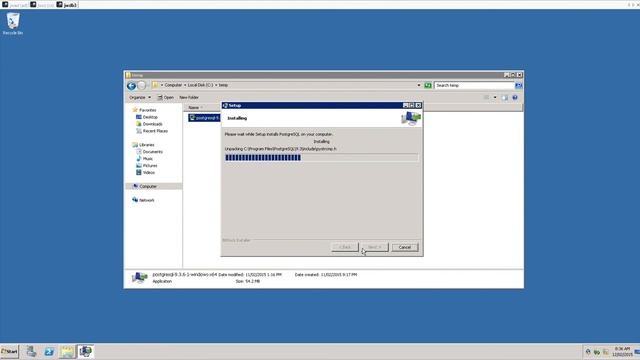The height and width of the screenshot is (360, 640).
Task: Switch to Windows Explorer on the taskbar
Action: [67, 351]
